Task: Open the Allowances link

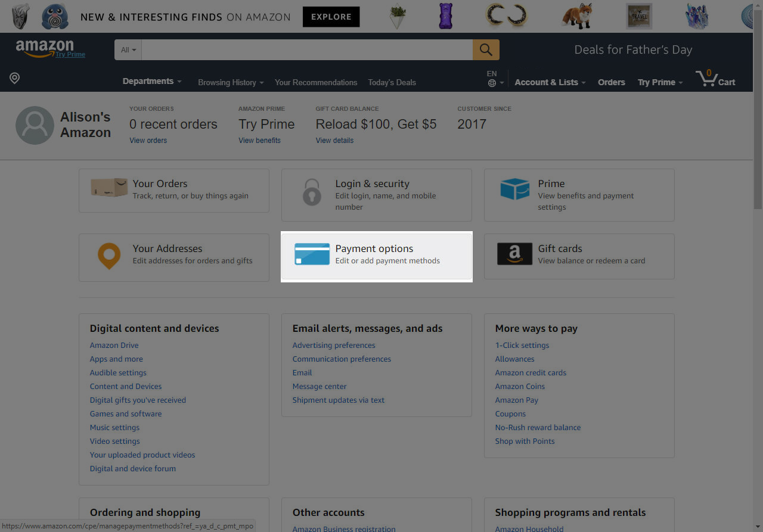Action: click(x=514, y=359)
